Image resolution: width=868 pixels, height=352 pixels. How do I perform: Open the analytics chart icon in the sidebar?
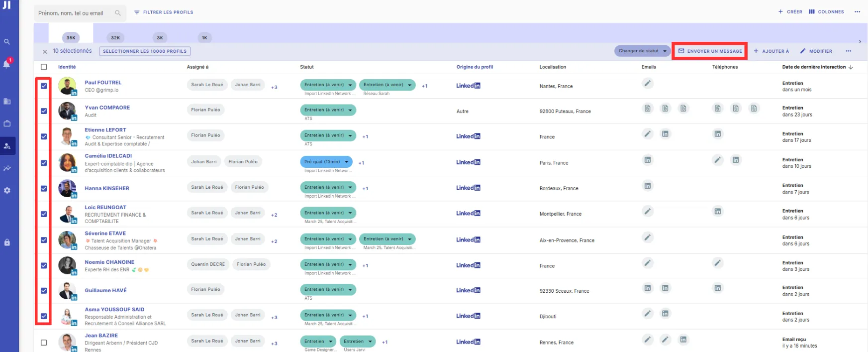pos(7,168)
